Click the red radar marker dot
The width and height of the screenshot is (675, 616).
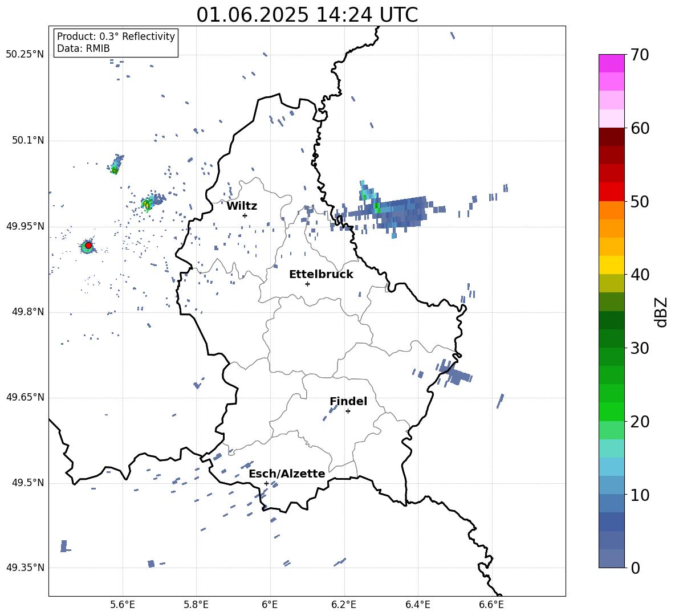[88, 246]
